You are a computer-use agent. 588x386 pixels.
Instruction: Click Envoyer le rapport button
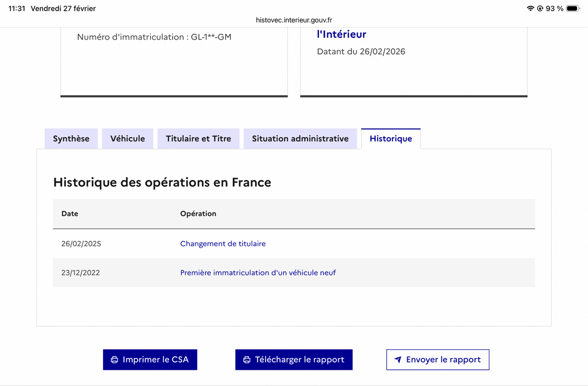tap(438, 360)
